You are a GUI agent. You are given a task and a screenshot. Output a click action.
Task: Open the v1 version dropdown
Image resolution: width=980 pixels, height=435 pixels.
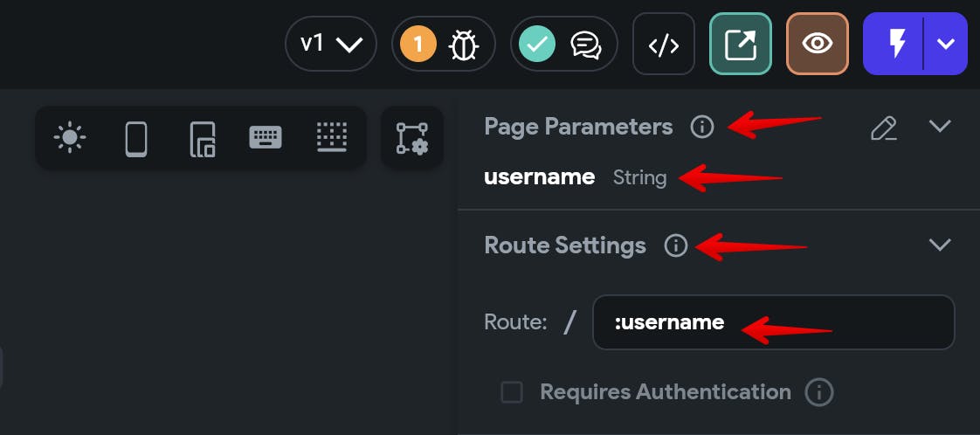tap(331, 44)
